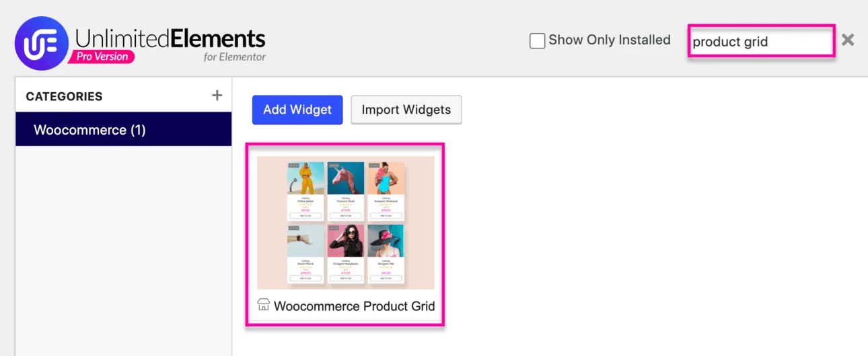
Task: Open the Woocommerce Product Grid widget title
Action: pyautogui.click(x=354, y=306)
